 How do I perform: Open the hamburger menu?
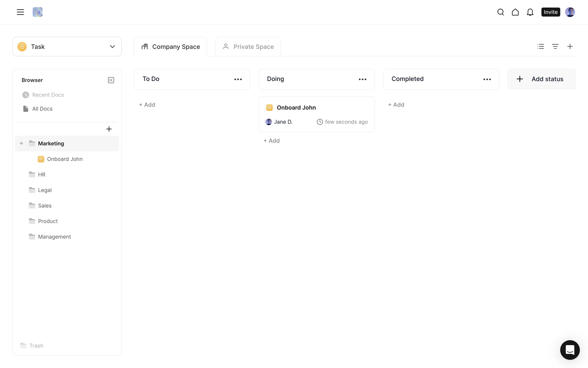tap(20, 12)
